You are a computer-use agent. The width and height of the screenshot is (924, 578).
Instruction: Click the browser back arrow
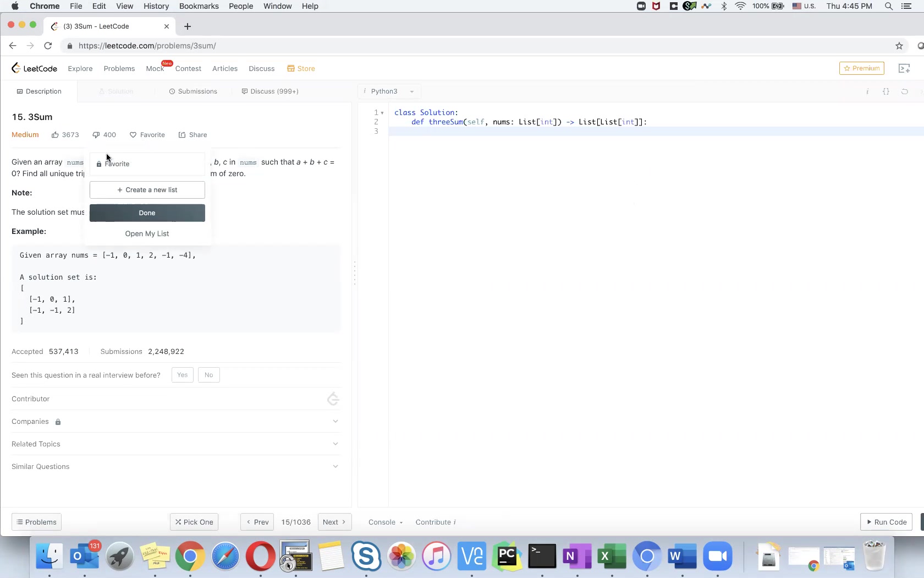click(x=13, y=46)
